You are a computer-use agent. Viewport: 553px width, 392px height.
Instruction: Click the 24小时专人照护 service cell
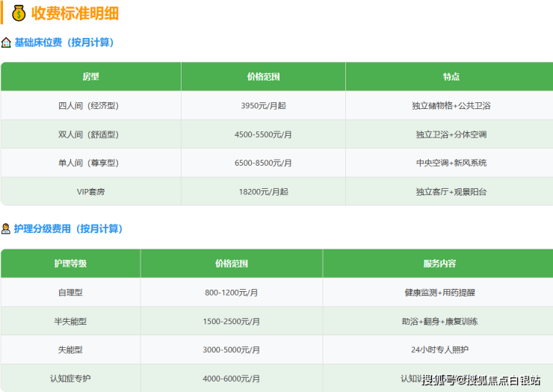[x=439, y=349]
